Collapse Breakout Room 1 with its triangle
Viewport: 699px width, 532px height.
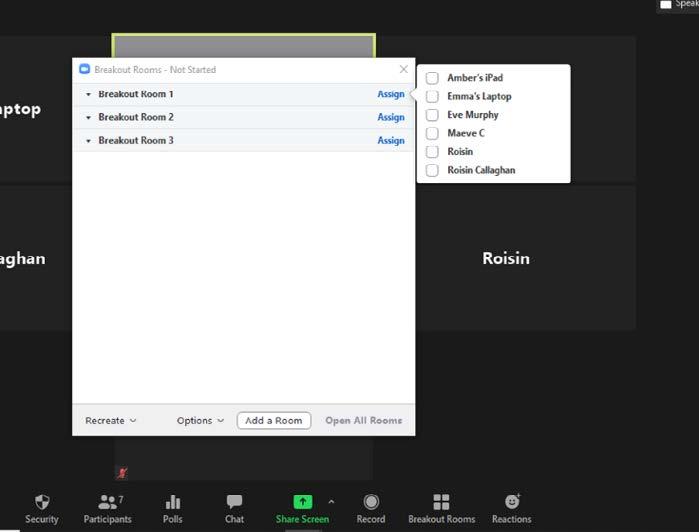click(x=88, y=95)
